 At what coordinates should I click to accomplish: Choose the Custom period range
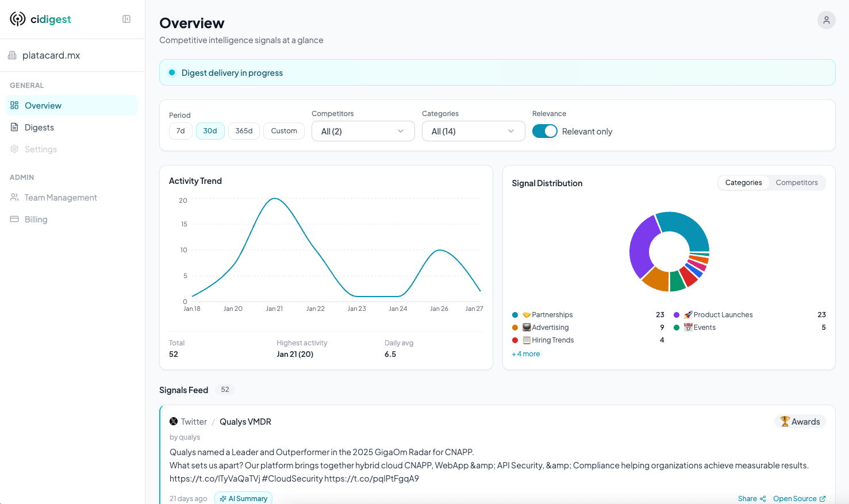[284, 131]
